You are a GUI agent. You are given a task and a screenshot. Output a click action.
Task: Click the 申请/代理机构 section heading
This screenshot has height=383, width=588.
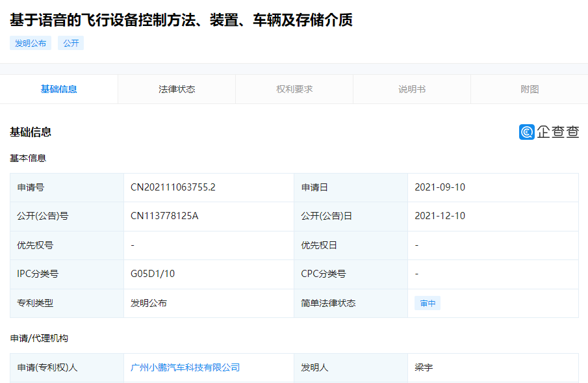[39, 339]
